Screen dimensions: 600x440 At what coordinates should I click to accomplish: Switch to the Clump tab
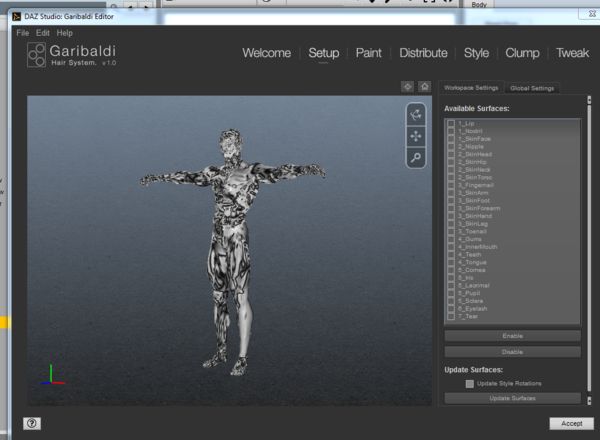click(522, 53)
